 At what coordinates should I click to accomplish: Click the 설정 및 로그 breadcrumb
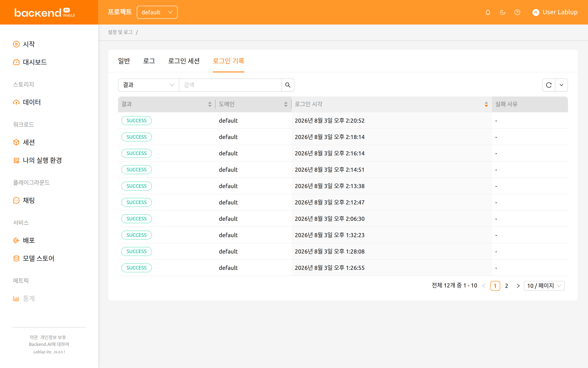pyautogui.click(x=120, y=32)
